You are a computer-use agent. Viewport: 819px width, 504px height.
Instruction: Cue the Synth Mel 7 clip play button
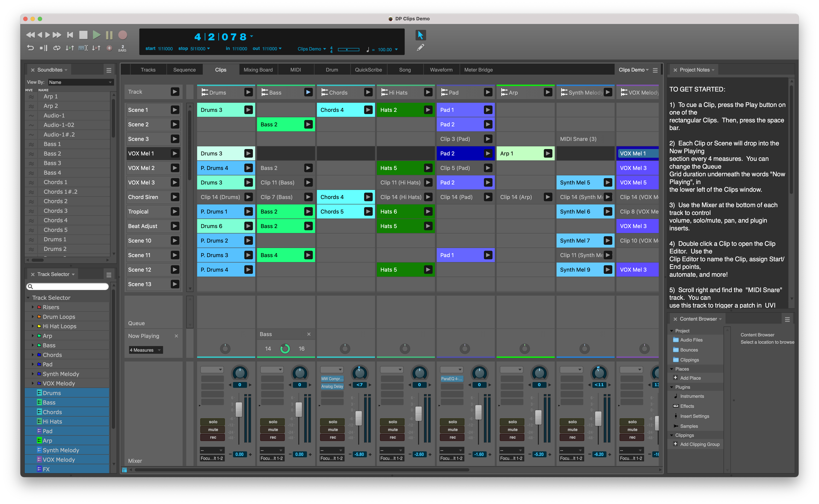click(608, 240)
